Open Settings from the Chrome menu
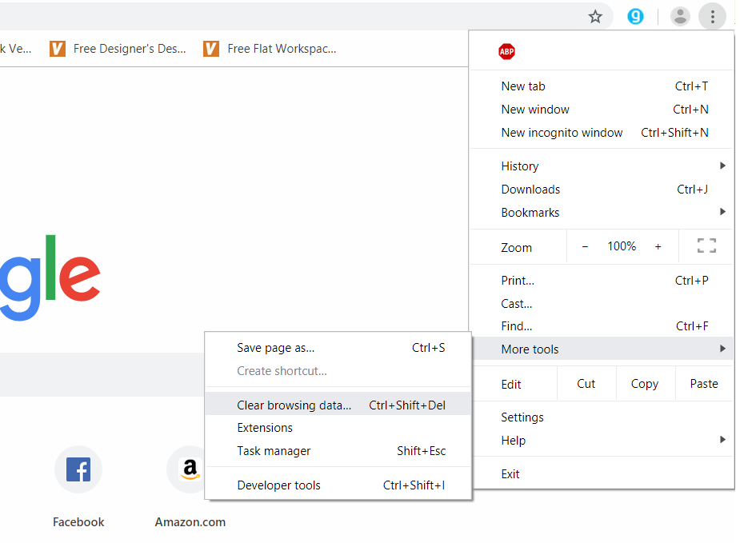 (x=522, y=417)
